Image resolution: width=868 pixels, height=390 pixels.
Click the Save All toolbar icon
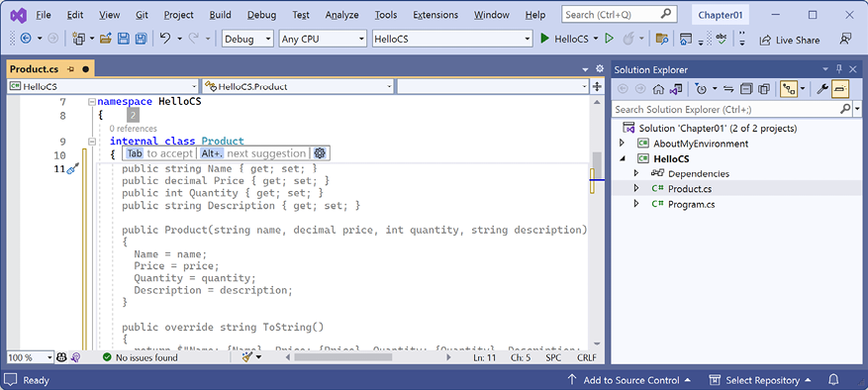[142, 39]
